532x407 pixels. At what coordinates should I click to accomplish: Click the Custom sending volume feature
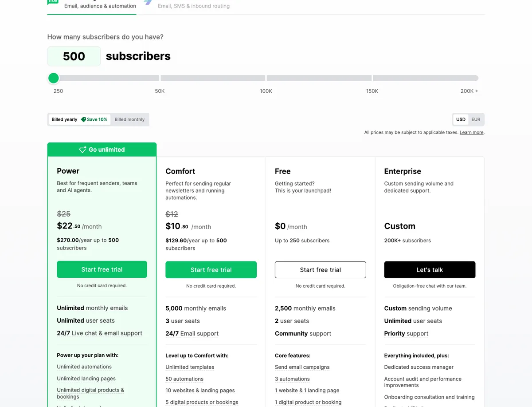click(418, 308)
